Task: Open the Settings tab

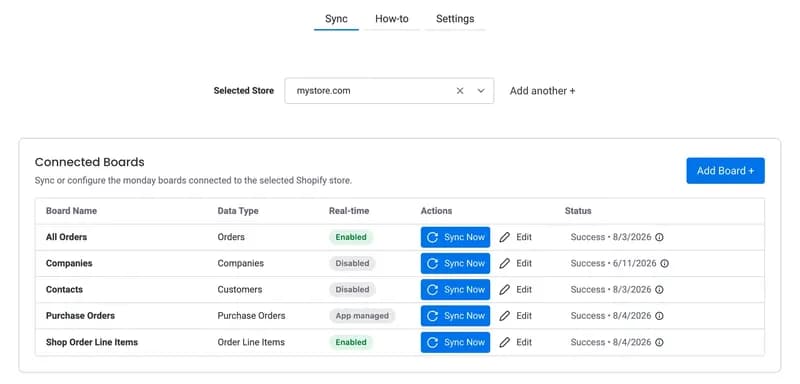Action: 455,19
